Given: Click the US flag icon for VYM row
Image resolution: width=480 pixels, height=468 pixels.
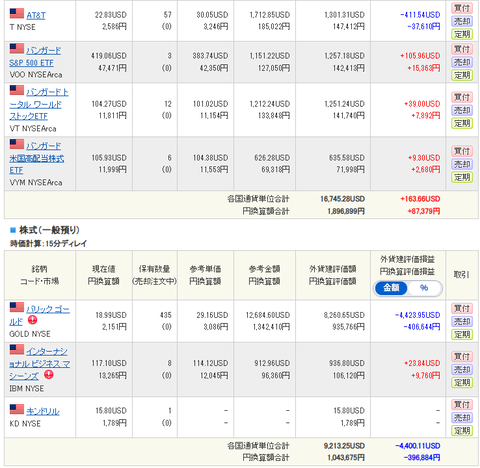Looking at the screenshot, I should coord(17,144).
